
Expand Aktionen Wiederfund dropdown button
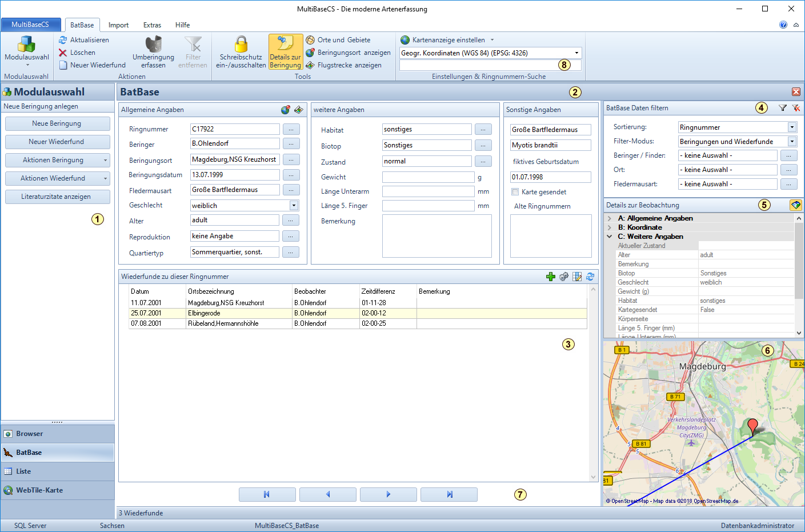coord(105,179)
